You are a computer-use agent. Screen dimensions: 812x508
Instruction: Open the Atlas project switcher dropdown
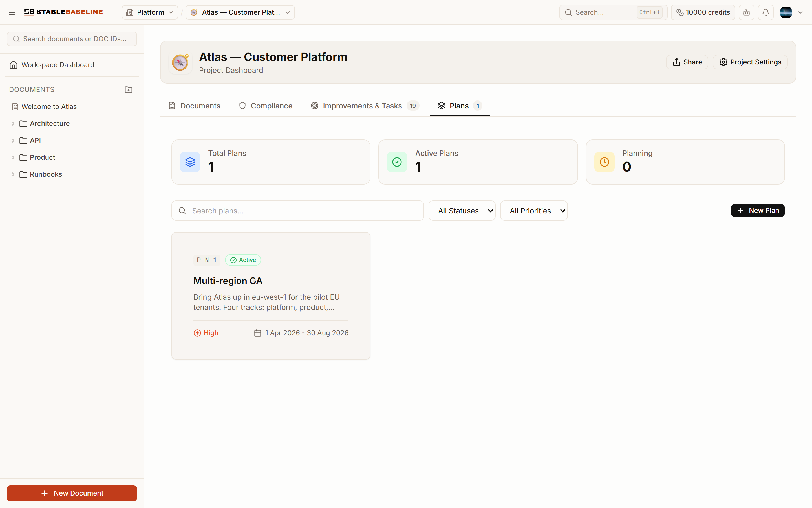point(240,12)
